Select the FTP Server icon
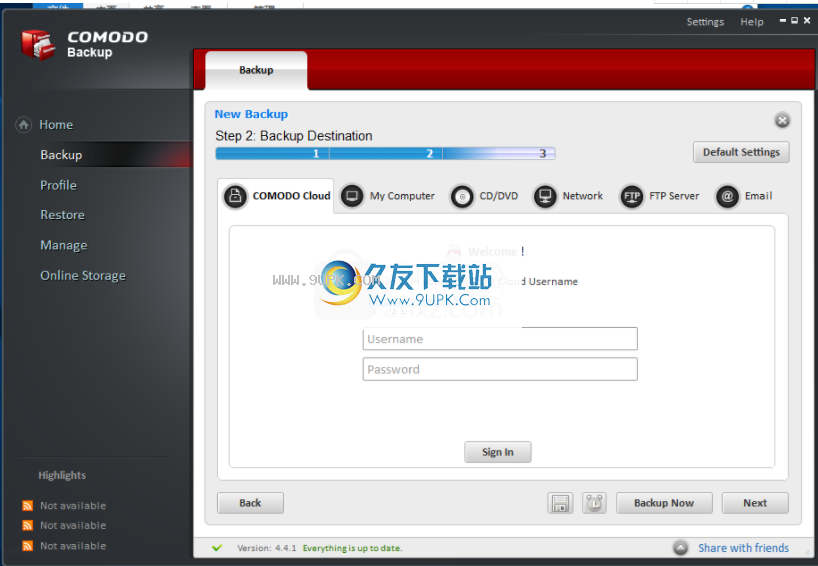Image resolution: width=818 pixels, height=566 pixels. pyautogui.click(x=632, y=197)
